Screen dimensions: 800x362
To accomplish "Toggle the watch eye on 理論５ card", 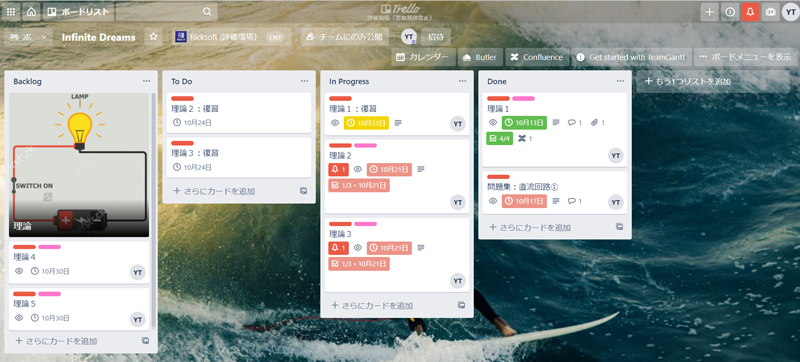I will 19,318.
